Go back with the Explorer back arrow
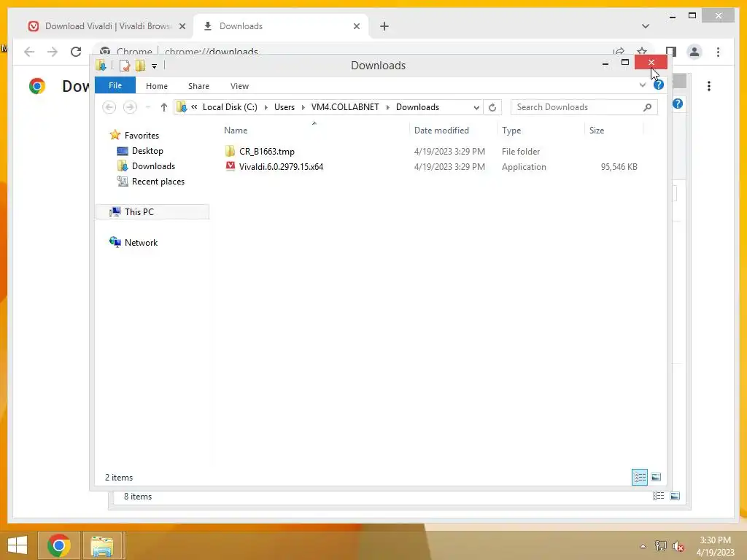Viewport: 747px width, 560px height. click(109, 107)
